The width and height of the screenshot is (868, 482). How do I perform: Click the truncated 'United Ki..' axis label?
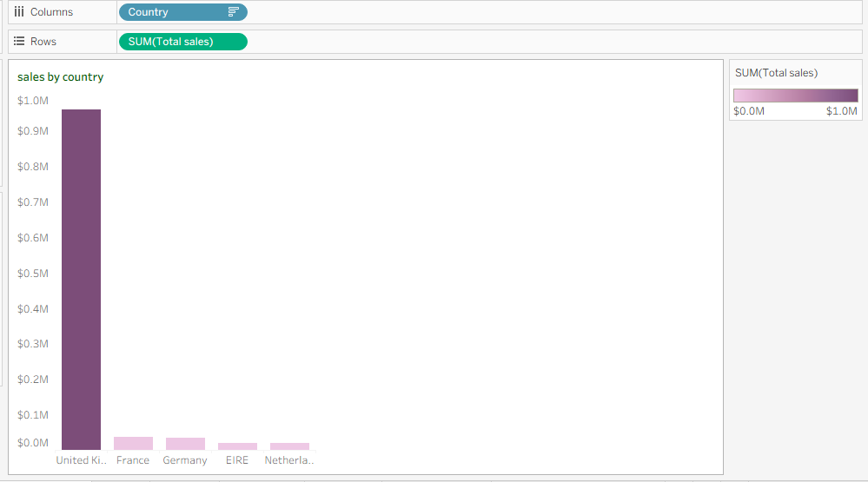(81, 460)
